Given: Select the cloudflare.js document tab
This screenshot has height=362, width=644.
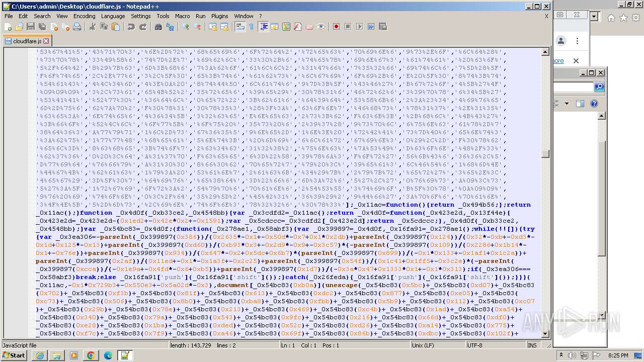Looking at the screenshot, I should 26,41.
